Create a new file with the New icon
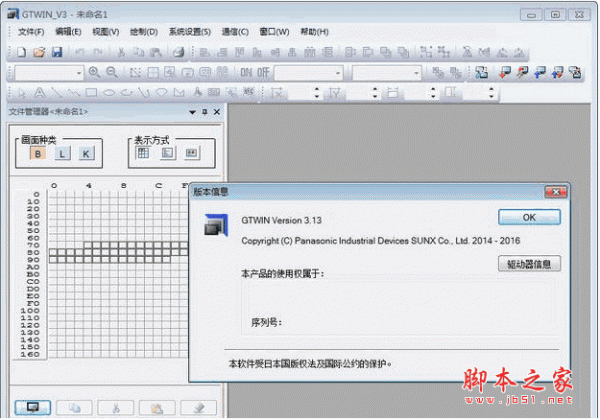This screenshot has width=600, height=420. [x=22, y=52]
